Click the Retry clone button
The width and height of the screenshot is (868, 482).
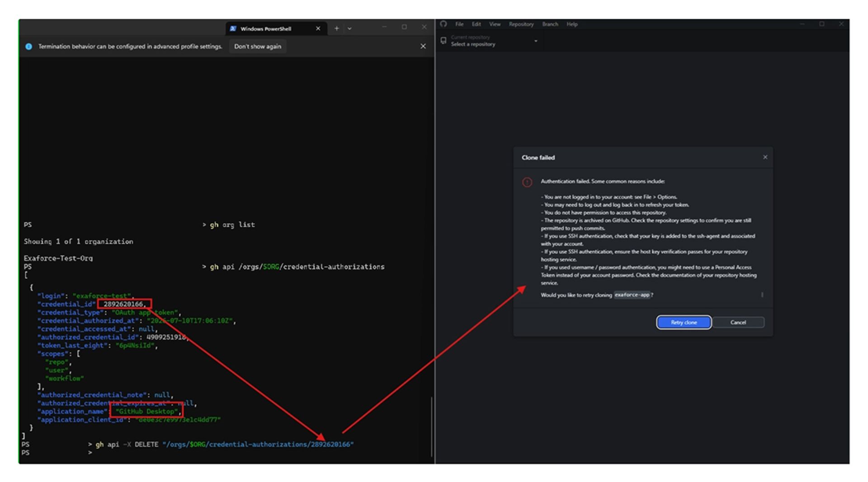684,323
